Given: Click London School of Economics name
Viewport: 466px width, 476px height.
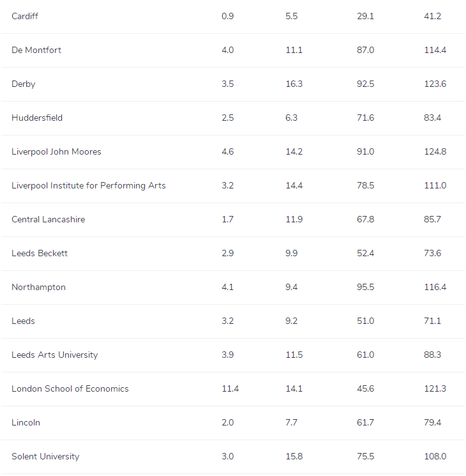Looking at the screenshot, I should 70,388.
